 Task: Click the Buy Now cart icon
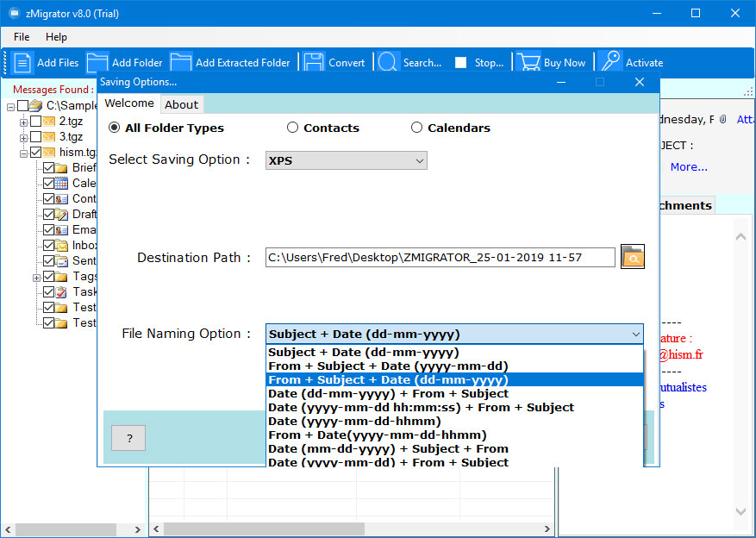point(528,63)
